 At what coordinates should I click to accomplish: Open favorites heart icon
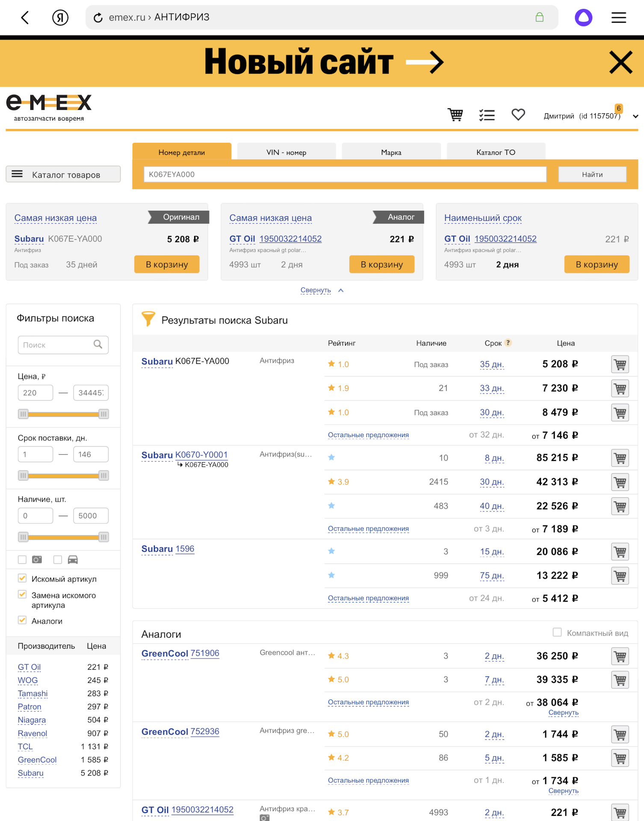tap(518, 115)
